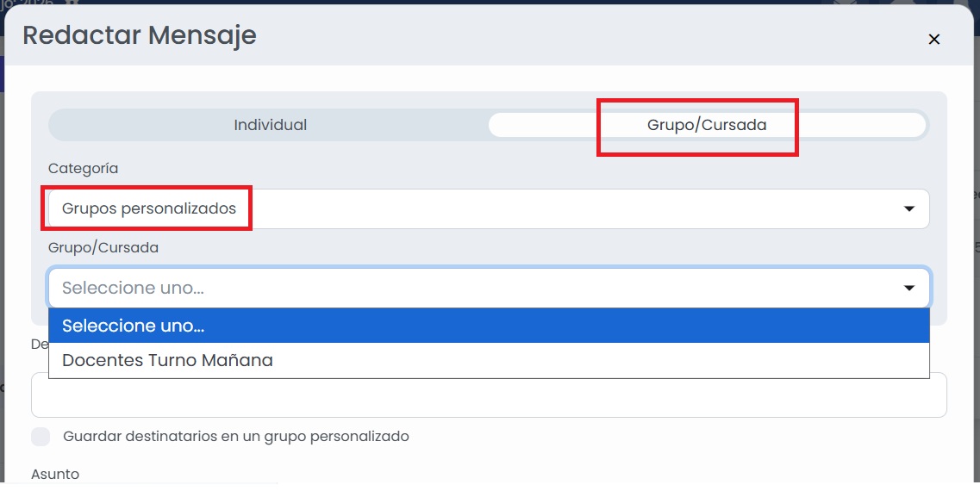Image resolution: width=980 pixels, height=491 pixels.
Task: Click the Grupo/Cursada dropdown arrow
Action: coord(908,288)
